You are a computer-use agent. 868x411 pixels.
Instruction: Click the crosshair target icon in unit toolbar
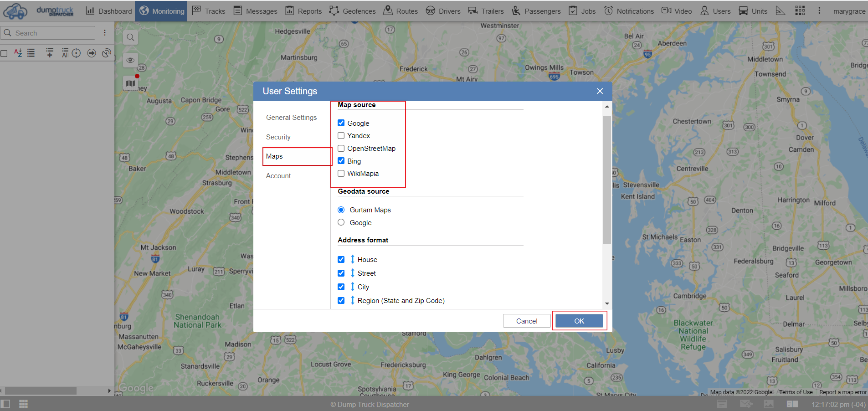click(x=76, y=53)
